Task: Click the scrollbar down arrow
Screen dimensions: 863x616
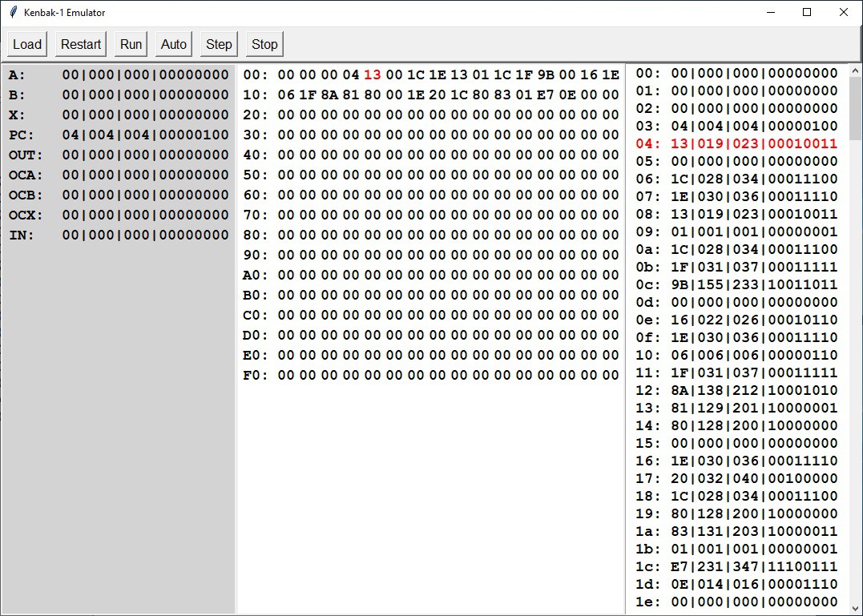Action: pos(855,608)
